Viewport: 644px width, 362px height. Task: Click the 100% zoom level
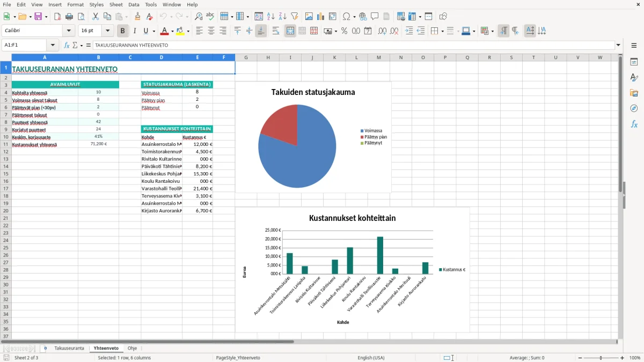[635, 358]
